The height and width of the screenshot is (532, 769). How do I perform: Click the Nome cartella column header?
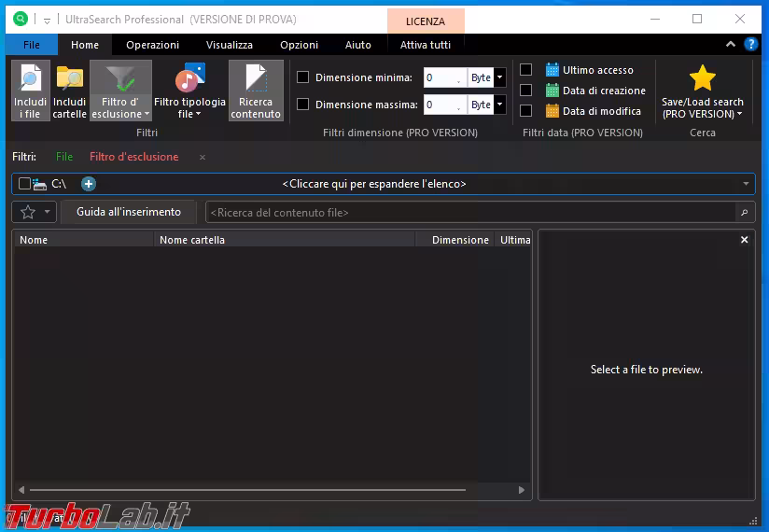point(285,240)
